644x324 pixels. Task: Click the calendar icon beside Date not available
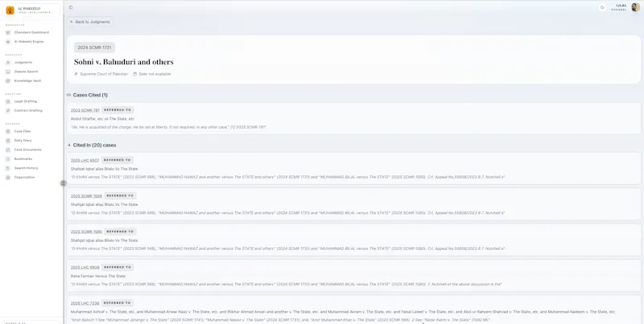tap(135, 74)
